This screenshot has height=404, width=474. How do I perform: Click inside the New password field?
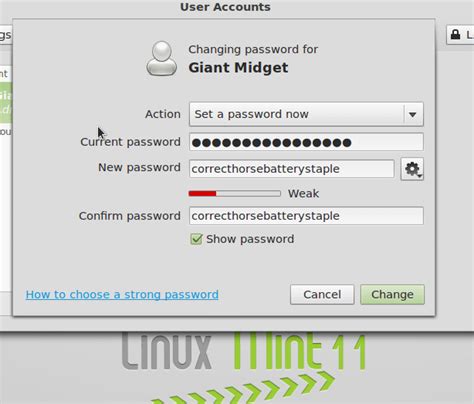tap(292, 169)
